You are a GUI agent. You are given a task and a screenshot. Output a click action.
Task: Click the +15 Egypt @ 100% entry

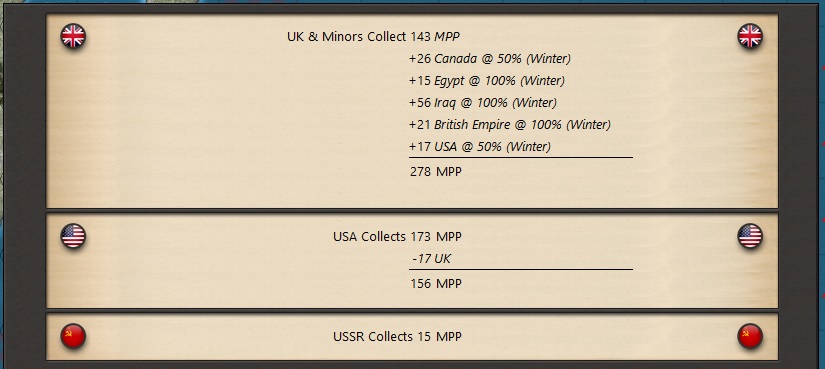coord(487,81)
